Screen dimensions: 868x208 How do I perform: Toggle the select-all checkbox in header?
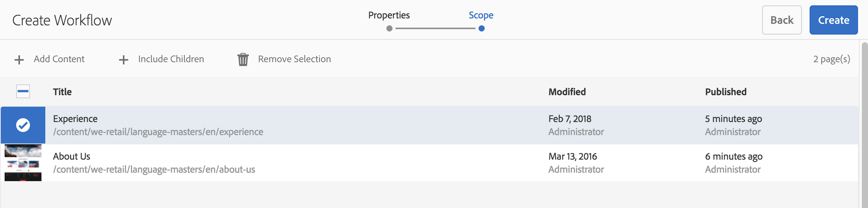click(23, 91)
